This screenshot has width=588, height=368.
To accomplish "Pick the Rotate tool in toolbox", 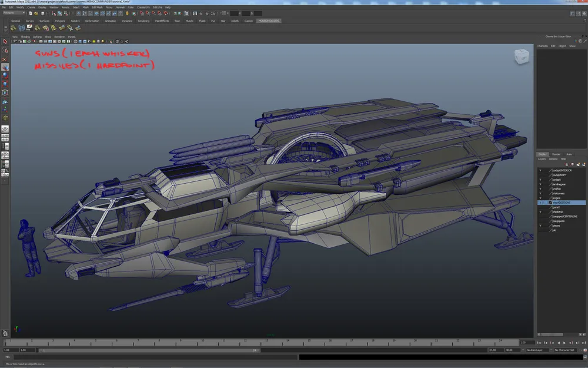I will [5, 75].
